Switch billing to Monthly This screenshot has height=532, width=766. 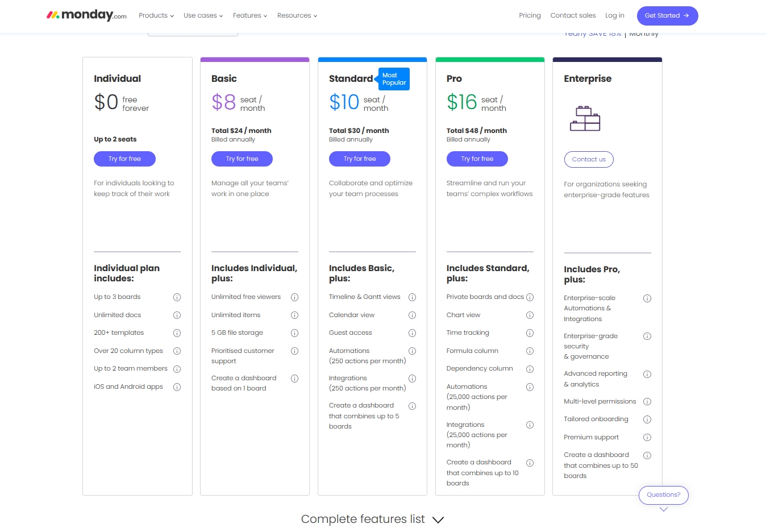644,35
